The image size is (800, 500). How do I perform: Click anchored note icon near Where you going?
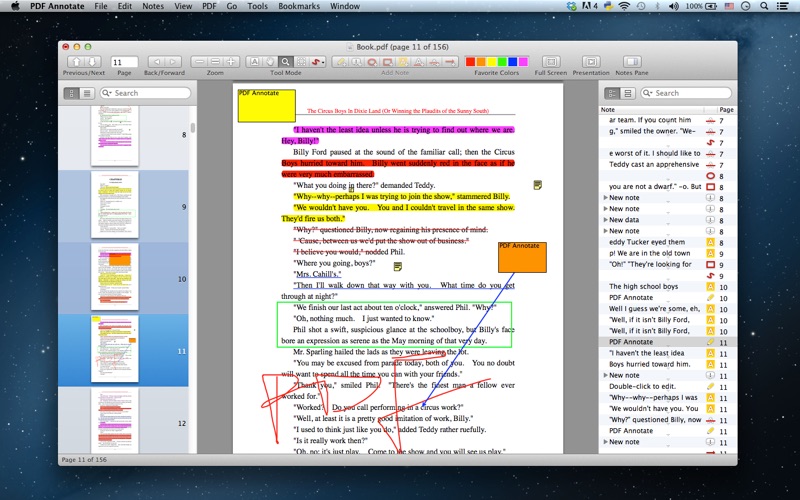click(x=398, y=266)
